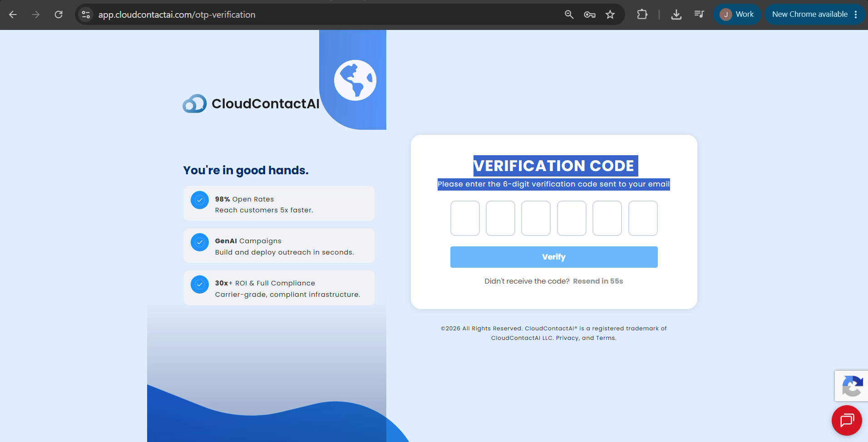Open the live chat widget
The image size is (868, 442).
point(847,420)
